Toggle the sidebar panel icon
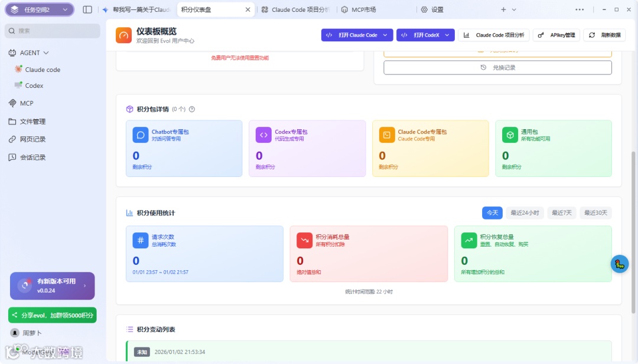638x364 pixels. point(87,9)
